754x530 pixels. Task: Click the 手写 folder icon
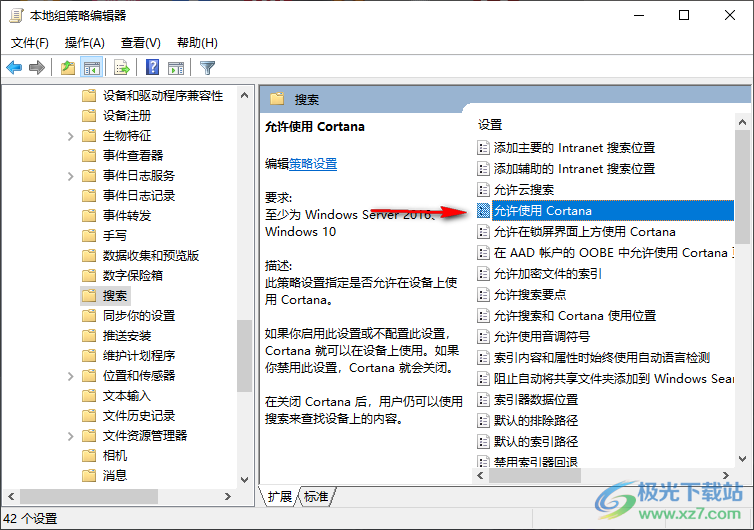[89, 236]
